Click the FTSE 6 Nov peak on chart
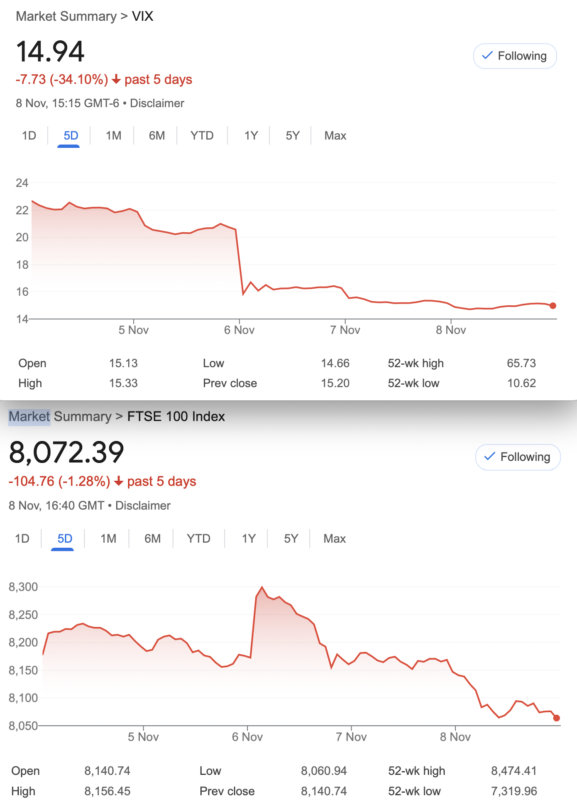The width and height of the screenshot is (577, 800). tap(262, 587)
